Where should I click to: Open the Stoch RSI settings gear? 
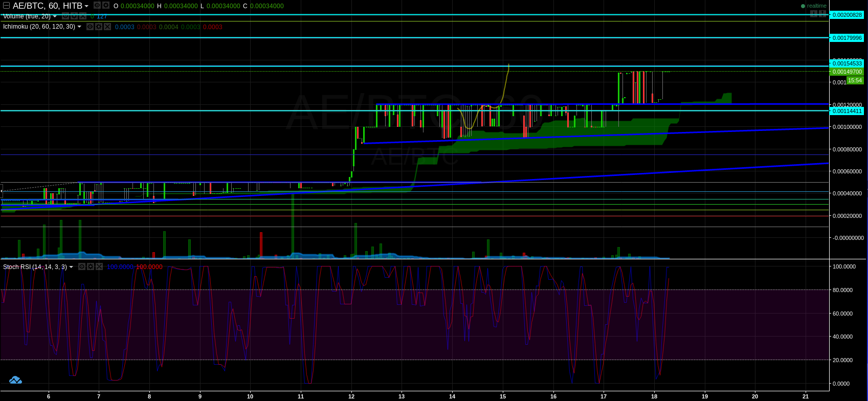[x=91, y=266]
